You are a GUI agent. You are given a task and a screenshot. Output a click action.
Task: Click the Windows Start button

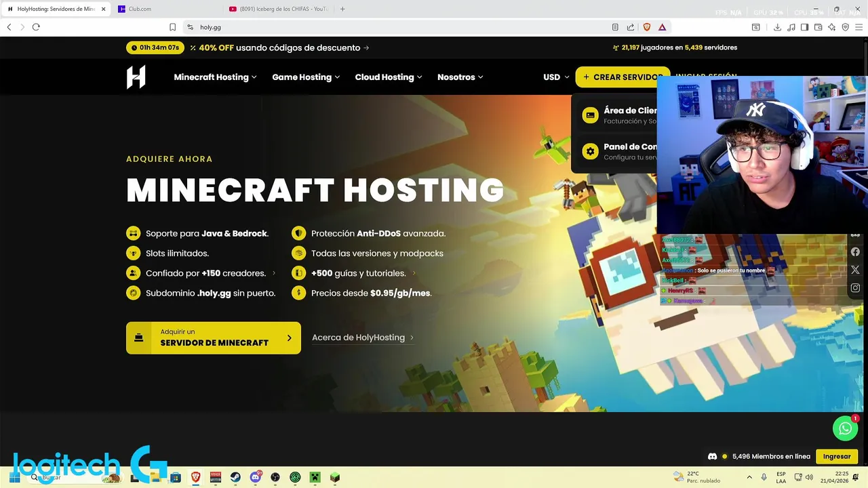[x=14, y=477]
